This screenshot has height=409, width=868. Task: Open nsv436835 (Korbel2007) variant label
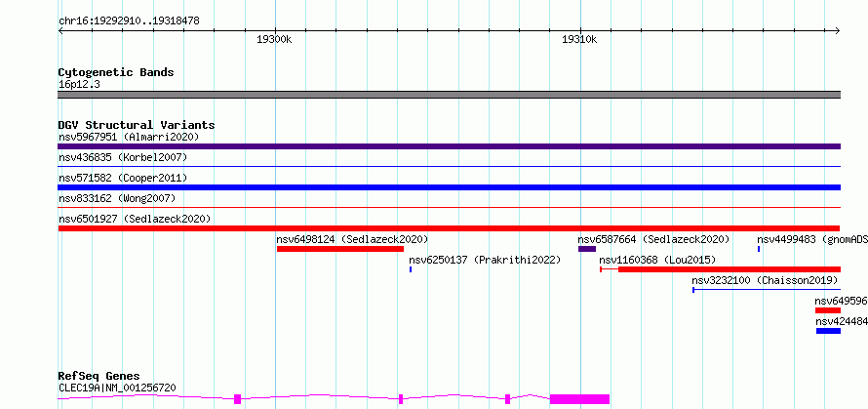coord(123,157)
